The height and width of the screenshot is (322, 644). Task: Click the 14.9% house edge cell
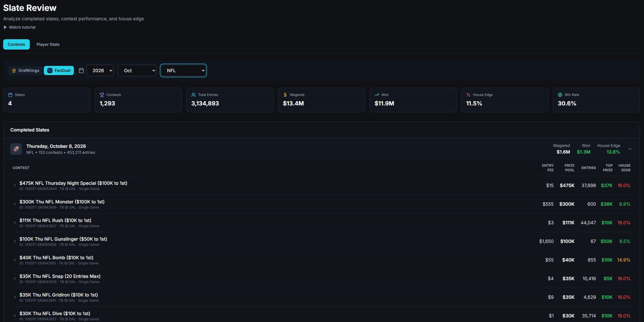coord(624,260)
